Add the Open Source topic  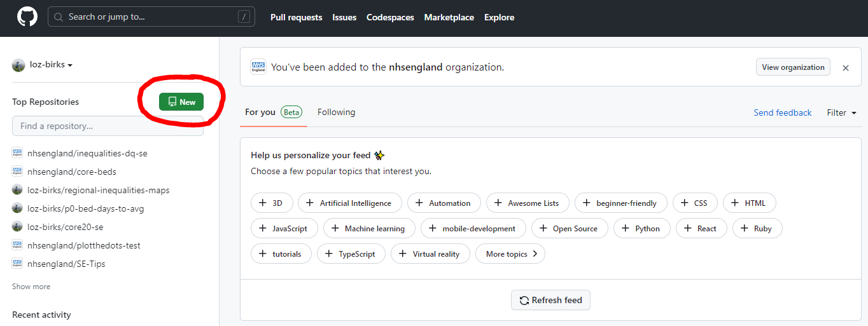(570, 229)
